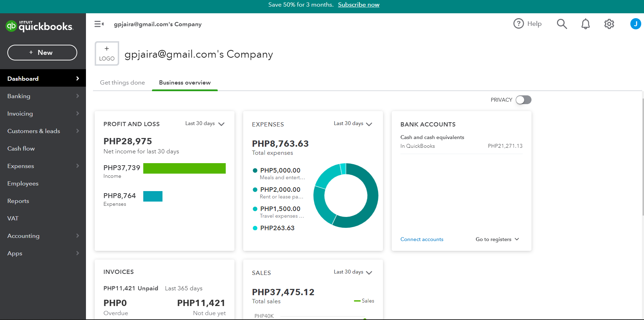The width and height of the screenshot is (644, 320).
Task: Switch to the Get things done tab
Action: click(x=122, y=82)
